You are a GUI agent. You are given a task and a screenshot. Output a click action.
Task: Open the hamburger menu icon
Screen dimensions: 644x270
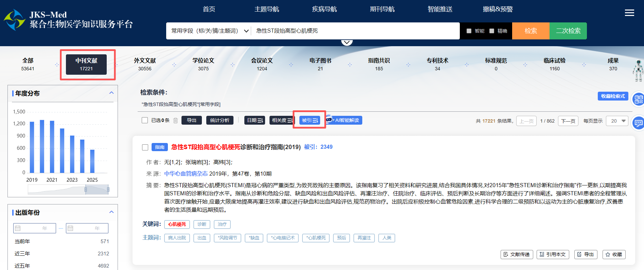tap(629, 13)
